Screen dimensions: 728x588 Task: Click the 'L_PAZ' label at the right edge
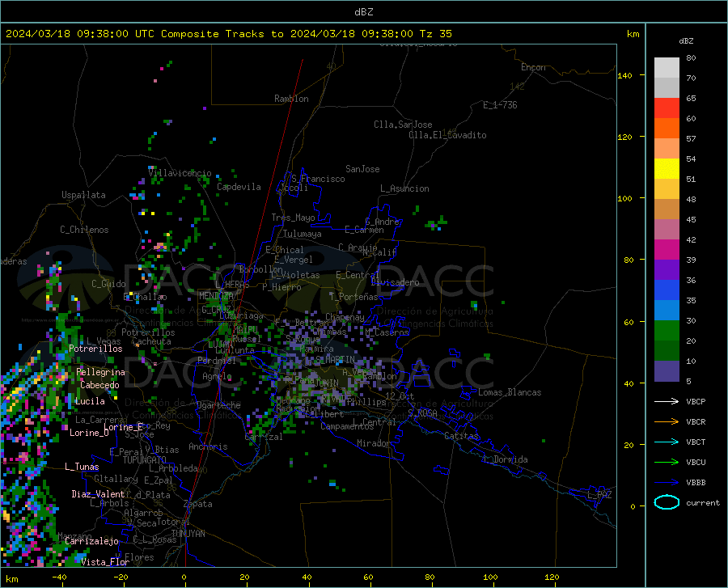pyautogui.click(x=599, y=495)
